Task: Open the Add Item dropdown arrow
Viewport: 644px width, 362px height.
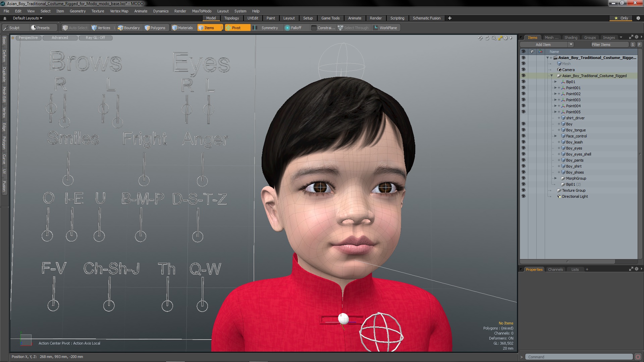Action: pyautogui.click(x=571, y=45)
